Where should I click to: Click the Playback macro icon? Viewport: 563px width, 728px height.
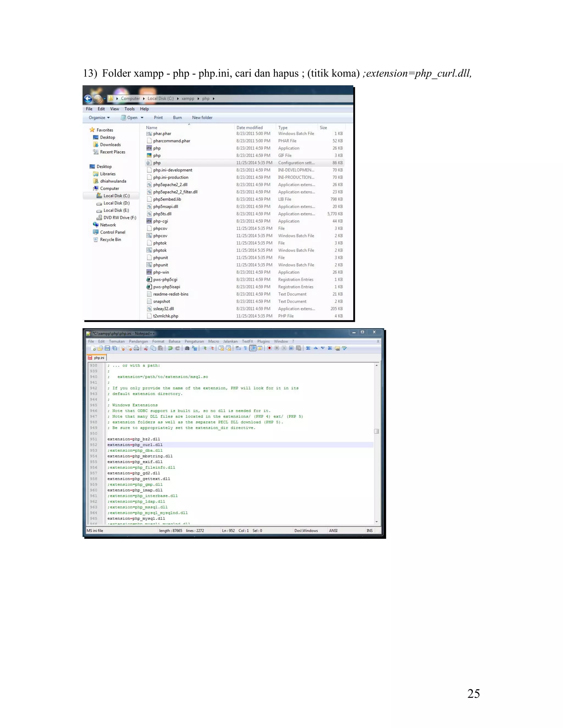tap(284, 348)
